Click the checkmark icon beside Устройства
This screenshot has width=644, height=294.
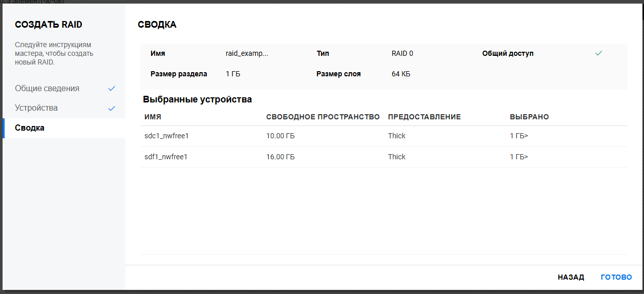(112, 109)
